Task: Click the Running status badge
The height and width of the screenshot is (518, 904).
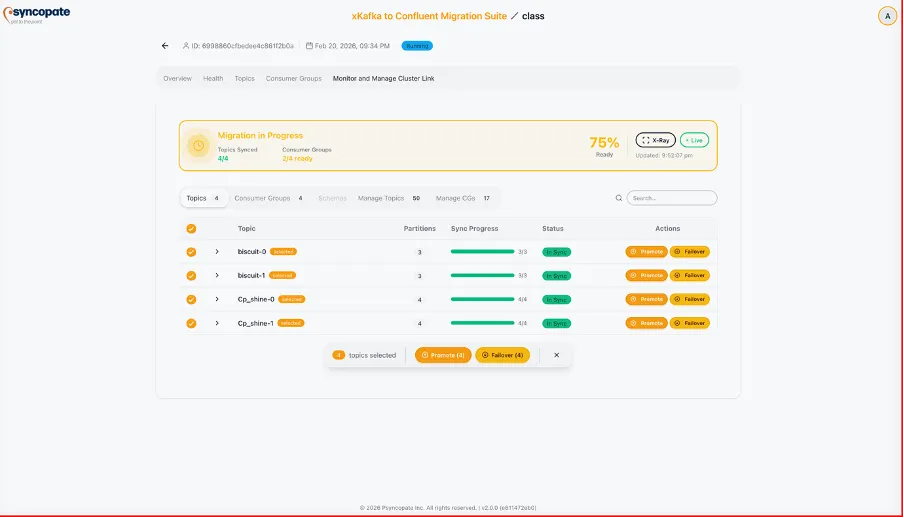Action: pyautogui.click(x=417, y=46)
